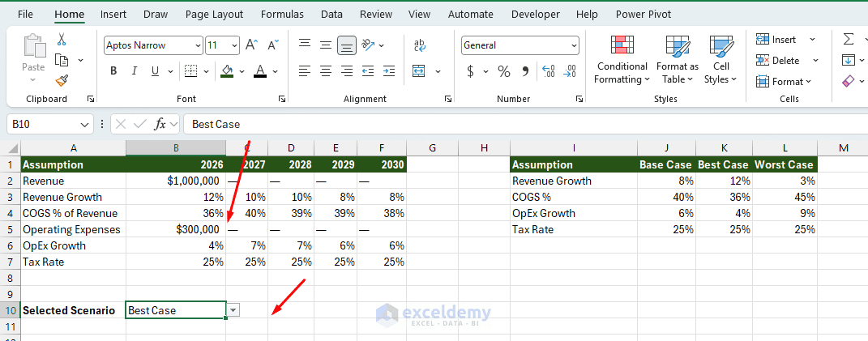The image size is (868, 341).
Task: Switch to the Page Layout tab
Action: coord(214,15)
